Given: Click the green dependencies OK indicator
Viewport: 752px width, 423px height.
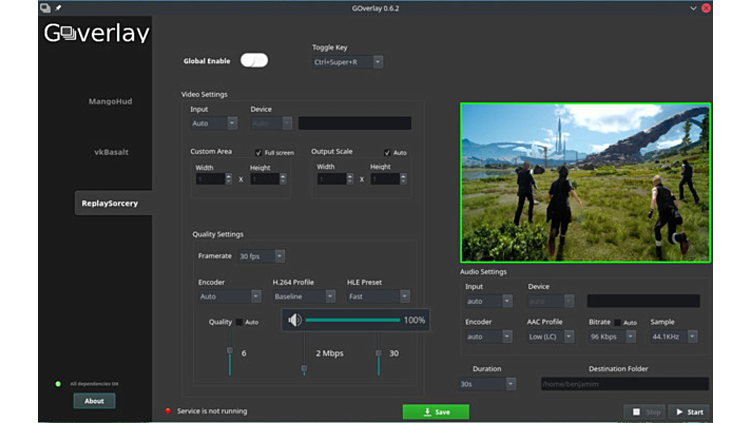Looking at the screenshot, I should (x=58, y=384).
